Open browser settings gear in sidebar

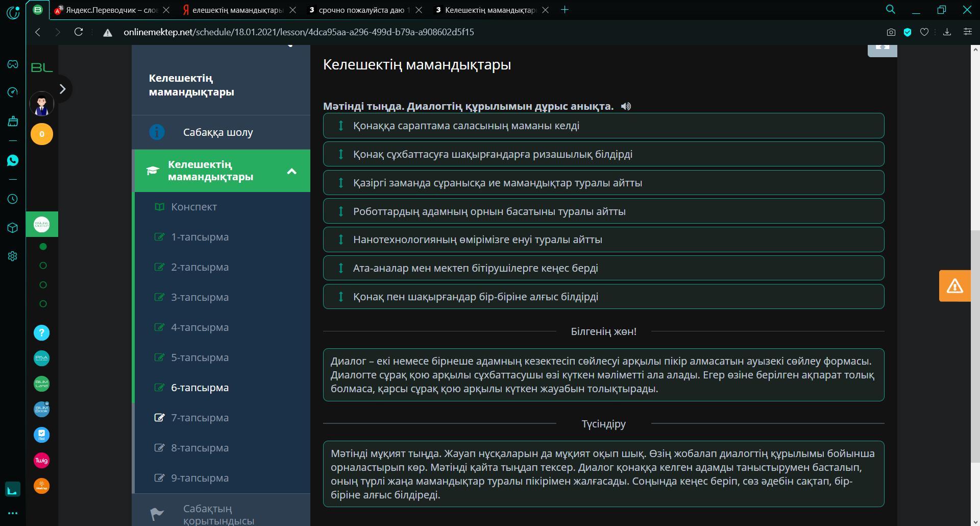pos(13,256)
